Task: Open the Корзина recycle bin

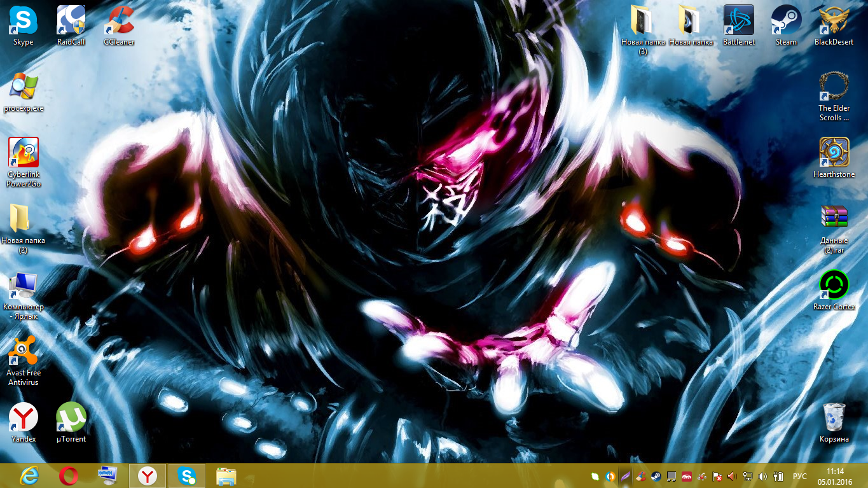Action: click(834, 422)
